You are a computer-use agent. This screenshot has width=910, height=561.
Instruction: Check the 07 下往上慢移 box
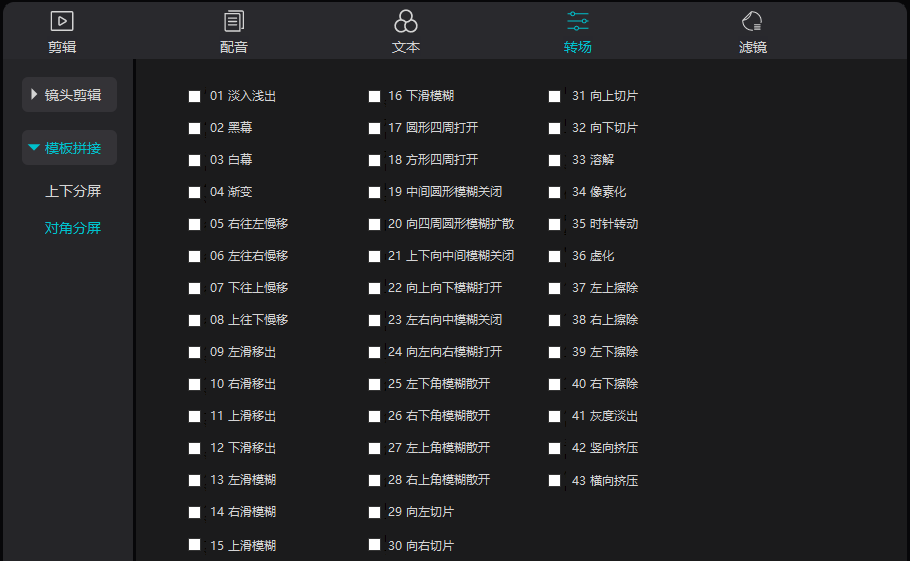click(x=194, y=288)
